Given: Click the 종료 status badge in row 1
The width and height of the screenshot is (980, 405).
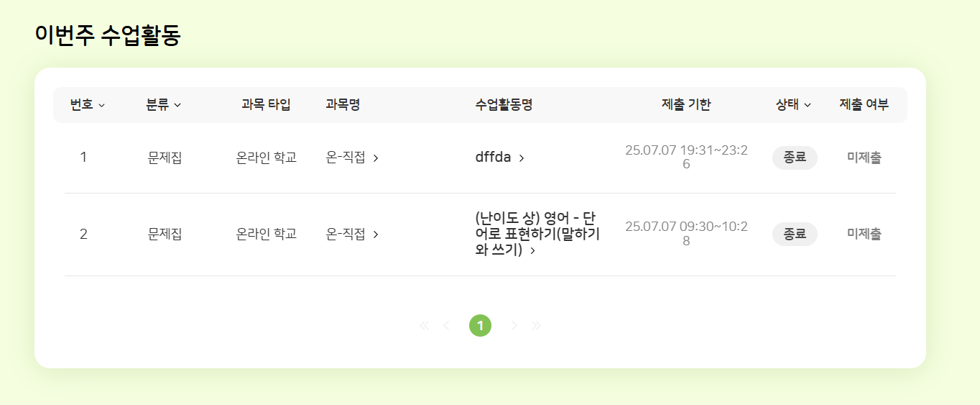Looking at the screenshot, I should [x=795, y=158].
